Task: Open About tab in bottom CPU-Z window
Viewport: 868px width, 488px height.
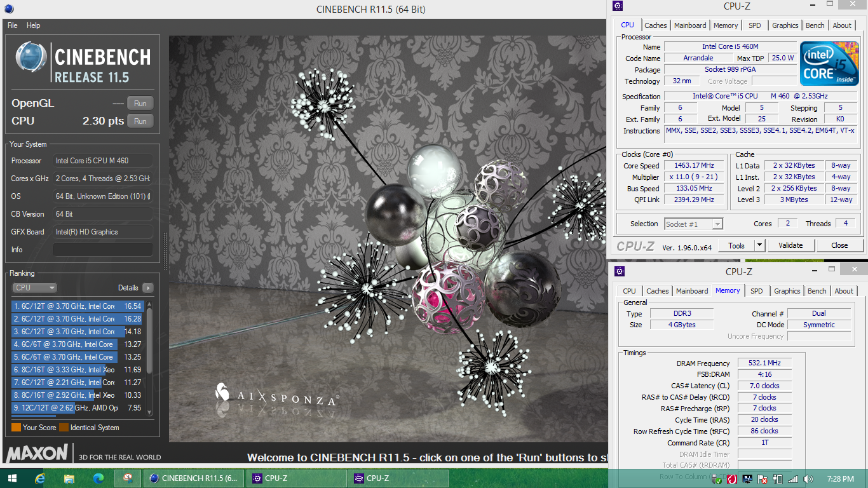Action: point(844,291)
